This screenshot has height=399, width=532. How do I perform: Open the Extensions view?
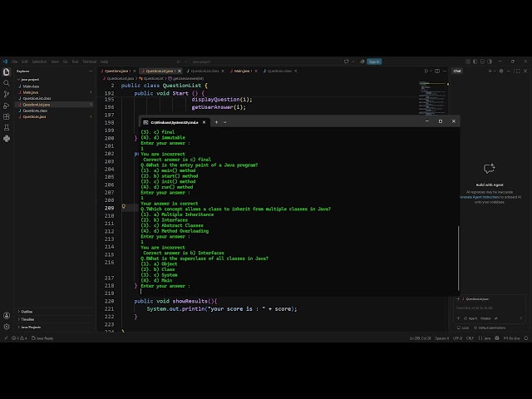point(7,116)
